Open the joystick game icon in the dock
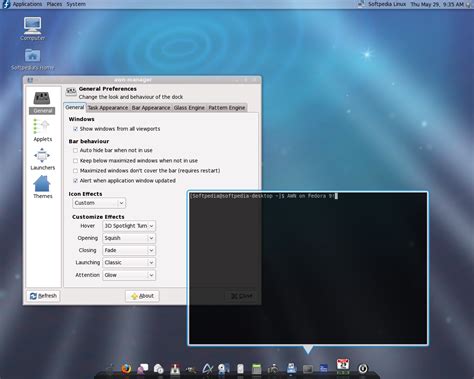Screen dimensions: 474x379 (x=175, y=369)
